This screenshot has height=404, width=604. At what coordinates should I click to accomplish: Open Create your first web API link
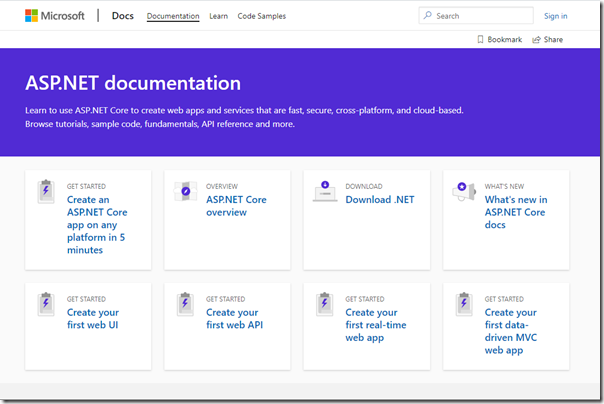[x=235, y=319]
